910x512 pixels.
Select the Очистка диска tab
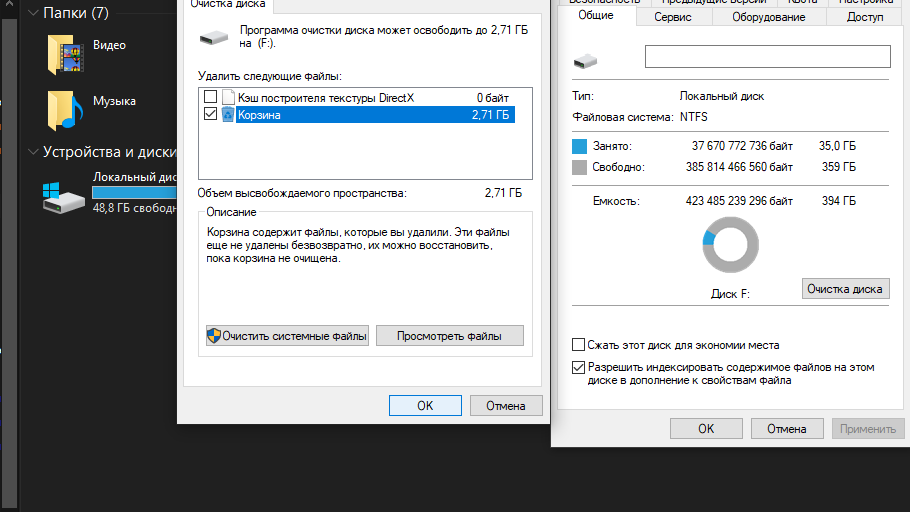228,5
